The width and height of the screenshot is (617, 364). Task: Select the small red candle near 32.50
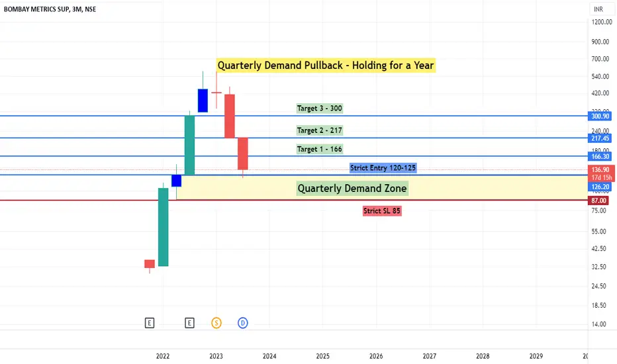(x=150, y=263)
